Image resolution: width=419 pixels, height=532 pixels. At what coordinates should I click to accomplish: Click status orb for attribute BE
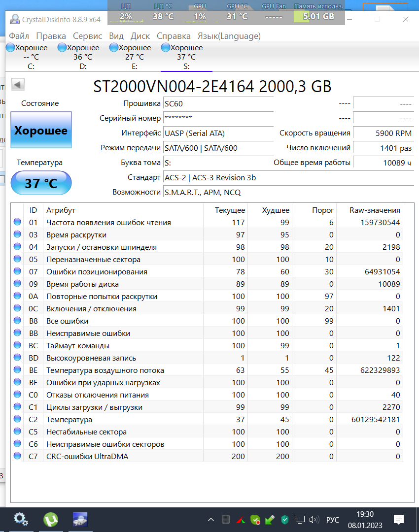pyautogui.click(x=17, y=370)
